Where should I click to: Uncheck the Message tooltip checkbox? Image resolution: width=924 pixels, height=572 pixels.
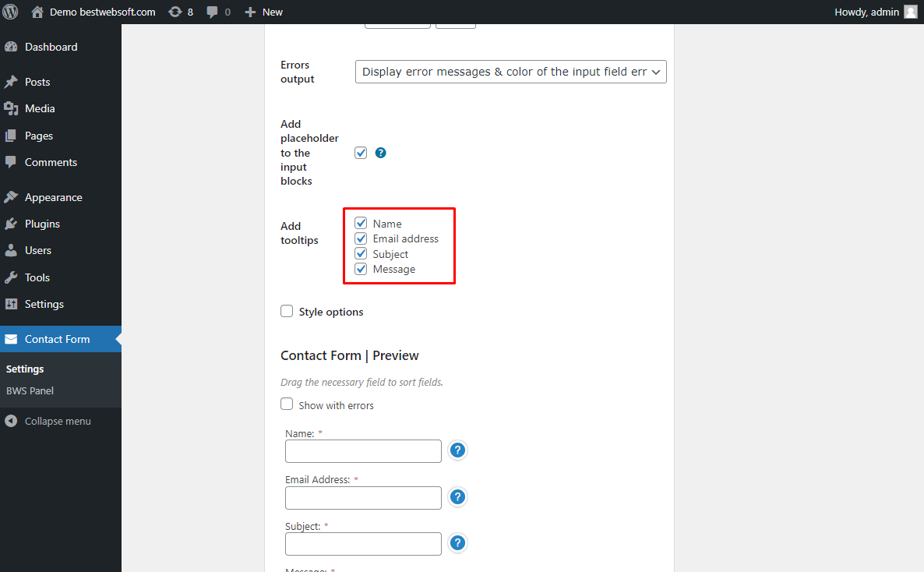point(361,269)
